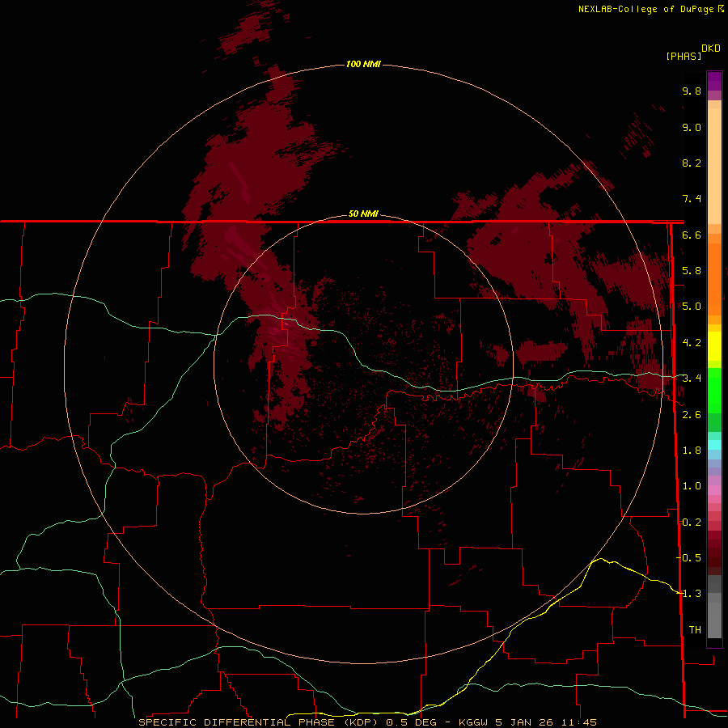728x728 pixels.
Task: Click the 9.0 value on color scale
Action: coord(692,127)
